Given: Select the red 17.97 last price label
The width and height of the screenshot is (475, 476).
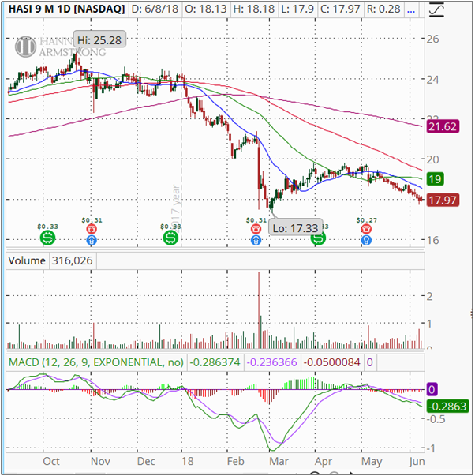Looking at the screenshot, I should click(443, 201).
